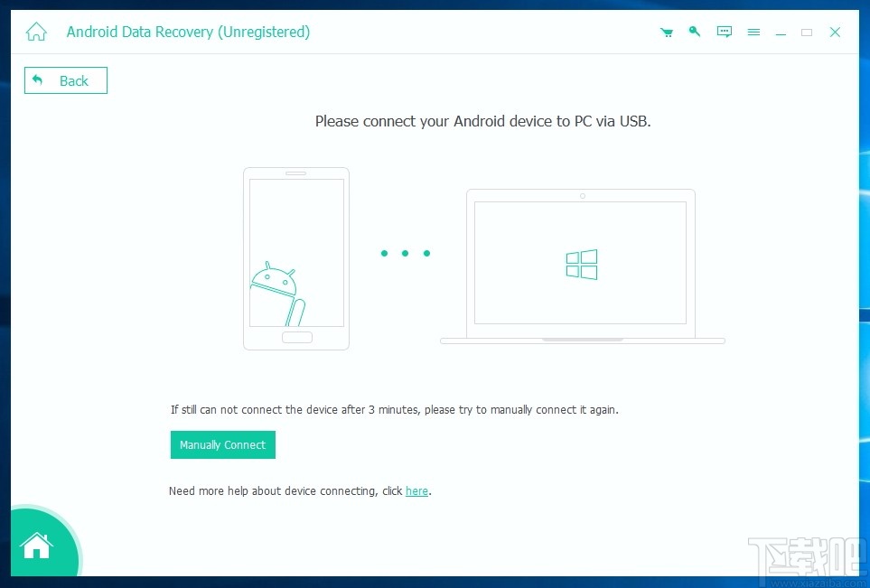
Task: Click the key register icon
Action: [x=694, y=32]
